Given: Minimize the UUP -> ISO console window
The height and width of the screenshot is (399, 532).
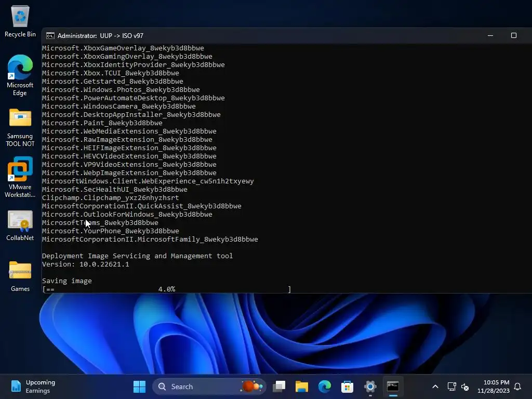Looking at the screenshot, I should 490,35.
